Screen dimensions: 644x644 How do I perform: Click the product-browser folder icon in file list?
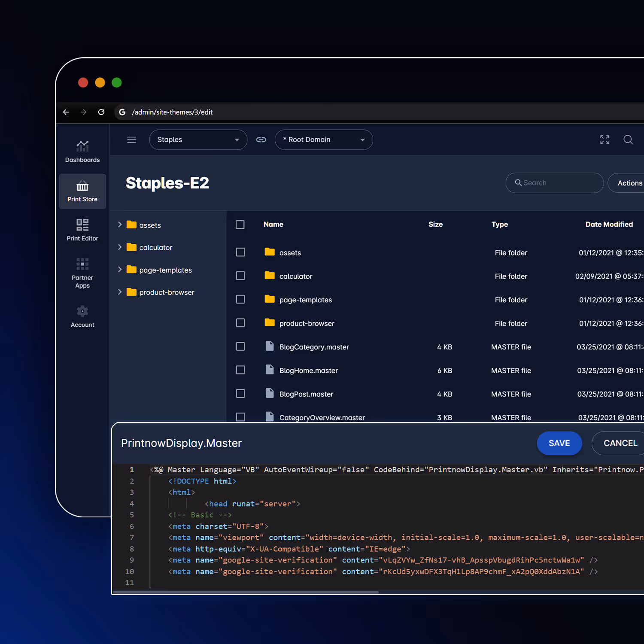(270, 323)
